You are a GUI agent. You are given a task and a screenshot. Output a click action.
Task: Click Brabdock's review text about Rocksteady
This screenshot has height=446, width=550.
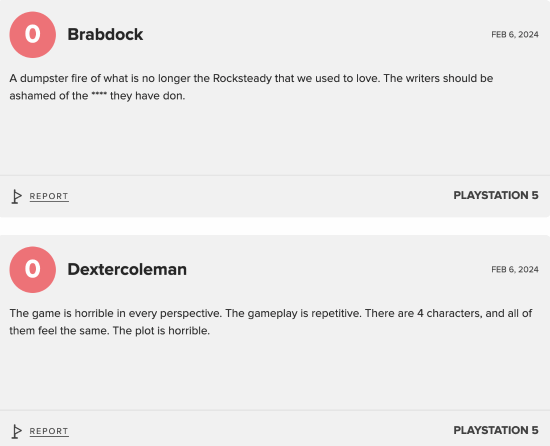pyautogui.click(x=251, y=87)
